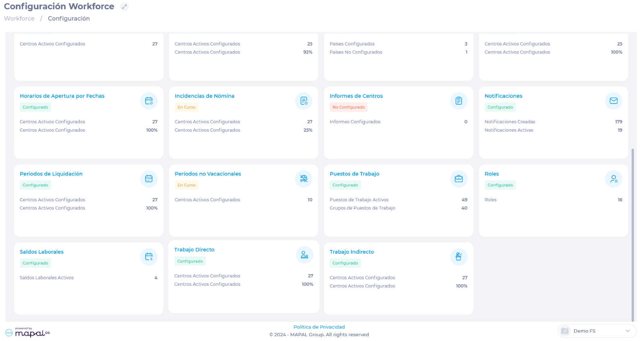Click the Notificaciones envelope icon
The image size is (644, 341).
click(x=613, y=101)
